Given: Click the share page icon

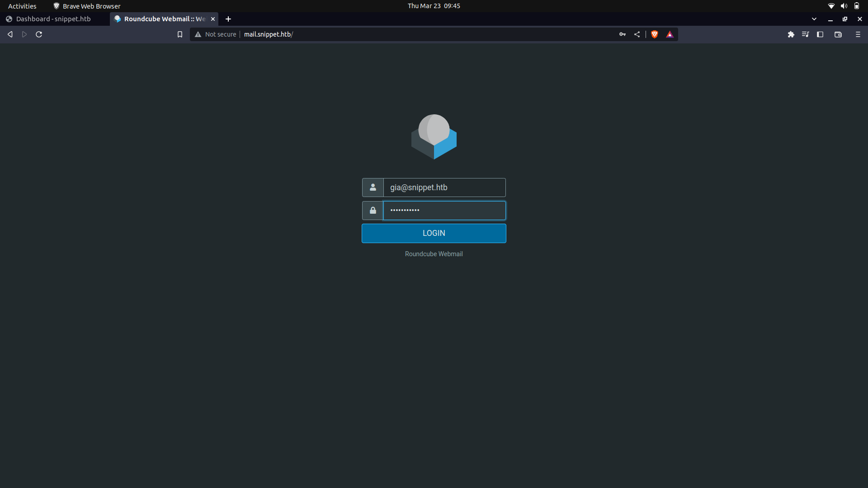Looking at the screenshot, I should tap(637, 34).
